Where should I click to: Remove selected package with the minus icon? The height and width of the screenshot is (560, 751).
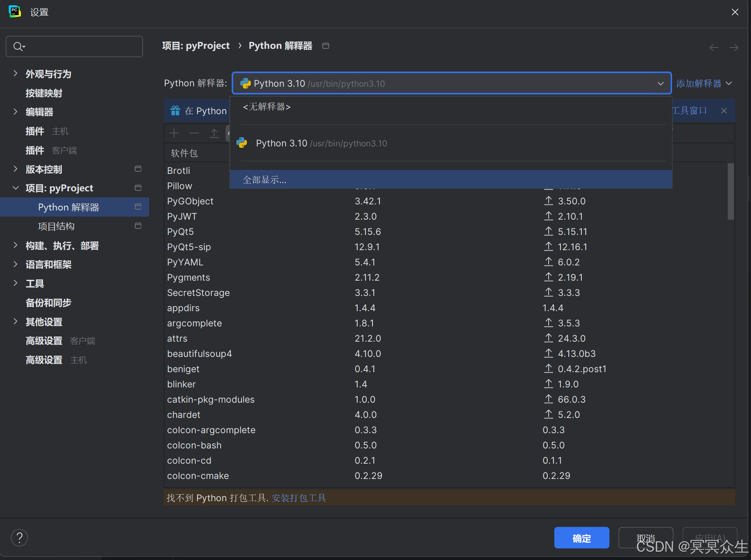194,133
